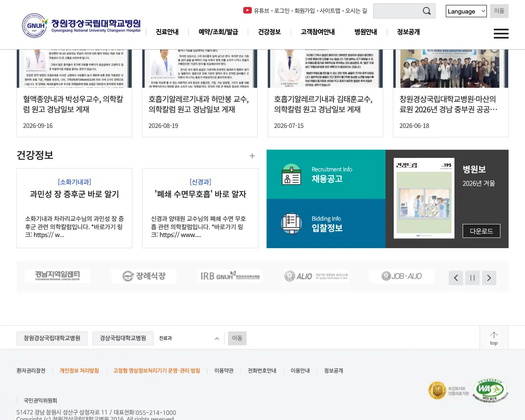Open the YouTube icon link
The height and width of the screenshot is (420, 525).
[247, 10]
